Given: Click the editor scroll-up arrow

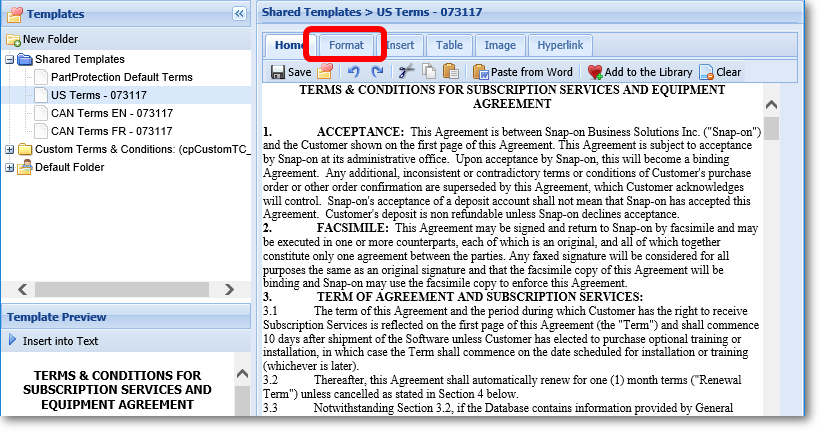Looking at the screenshot, I should 771,105.
